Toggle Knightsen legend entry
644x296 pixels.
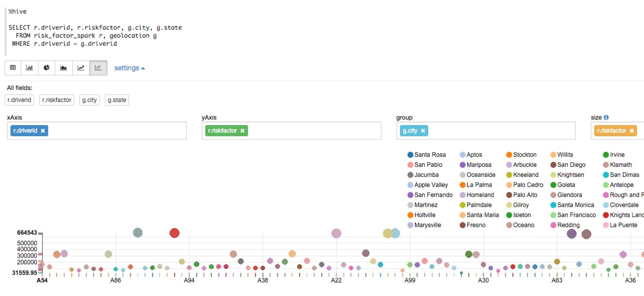pos(567,175)
